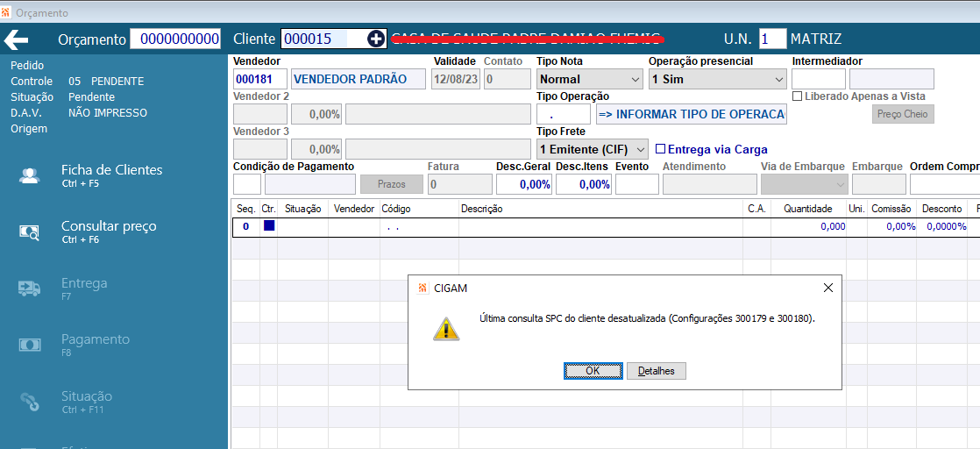
Task: Click the blue square in Ctr. column
Action: click(x=269, y=225)
